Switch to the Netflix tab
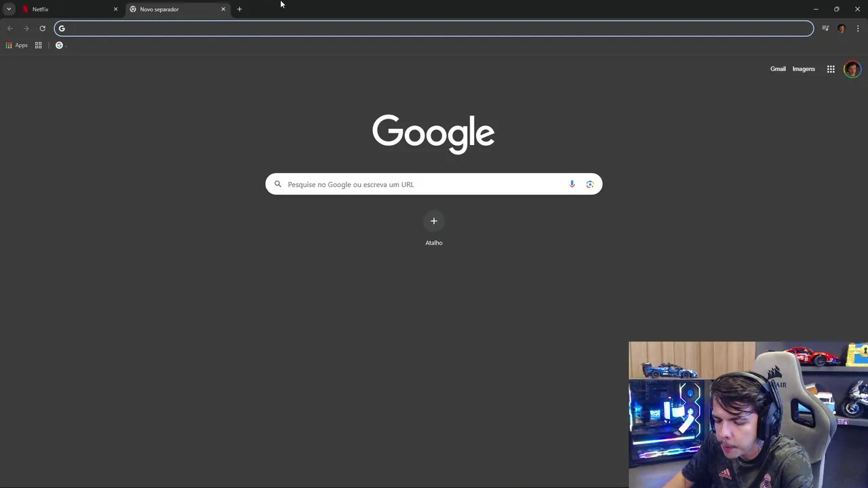This screenshot has height=488, width=868. click(70, 9)
